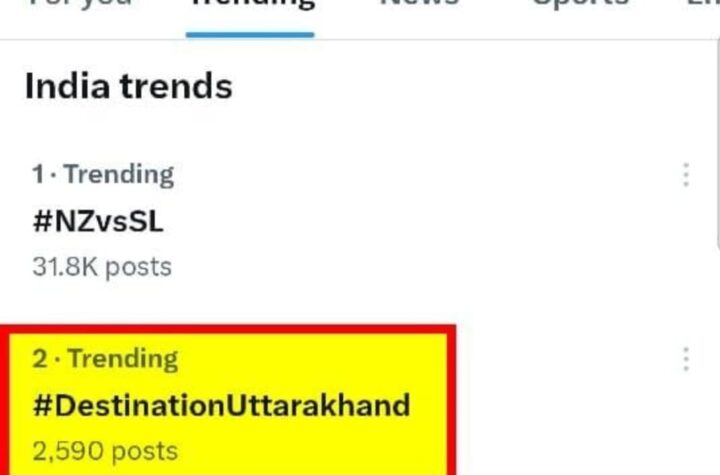This screenshot has height=475, width=720.
Task: Open the #DestinationUttarakhand hashtag trend
Action: pyautogui.click(x=221, y=406)
